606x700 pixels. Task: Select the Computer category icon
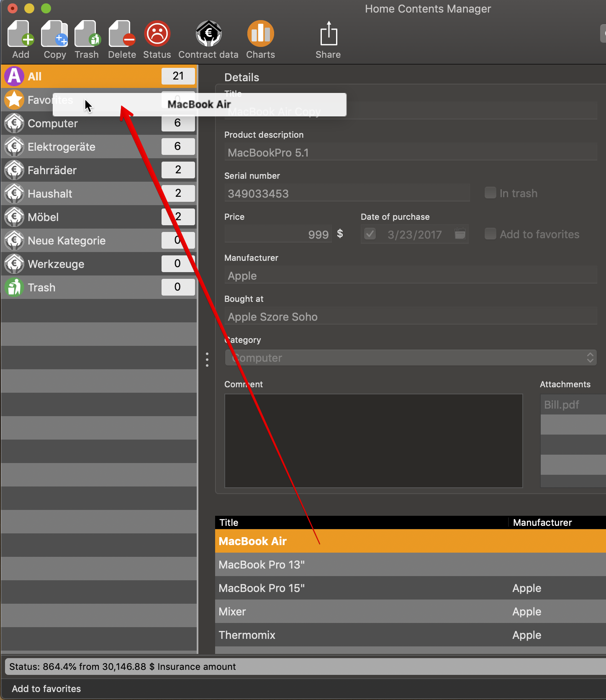[x=14, y=123]
